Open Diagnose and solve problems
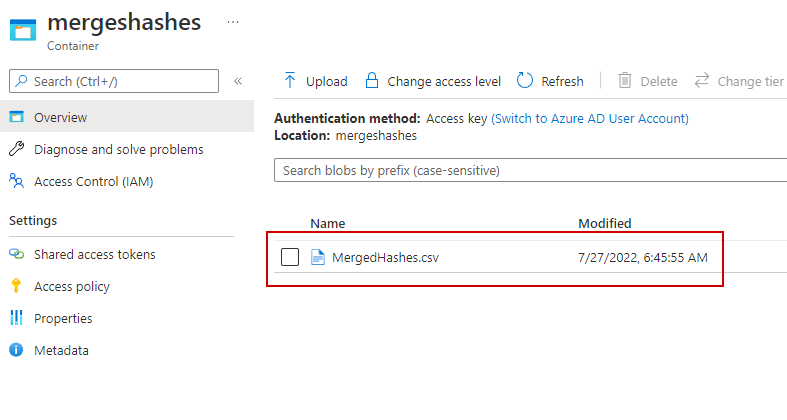 [118, 150]
